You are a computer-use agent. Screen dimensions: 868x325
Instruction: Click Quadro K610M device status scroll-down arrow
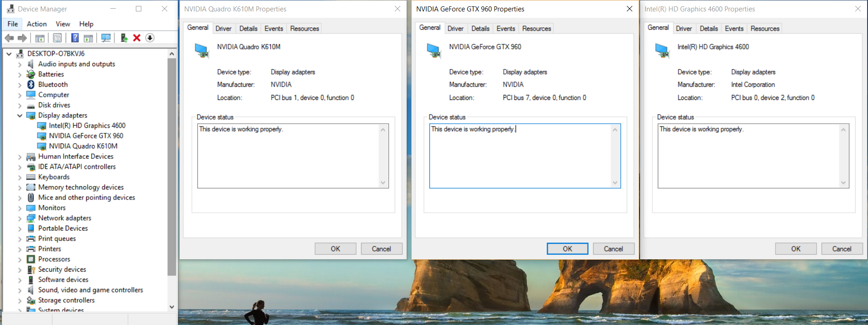[383, 183]
